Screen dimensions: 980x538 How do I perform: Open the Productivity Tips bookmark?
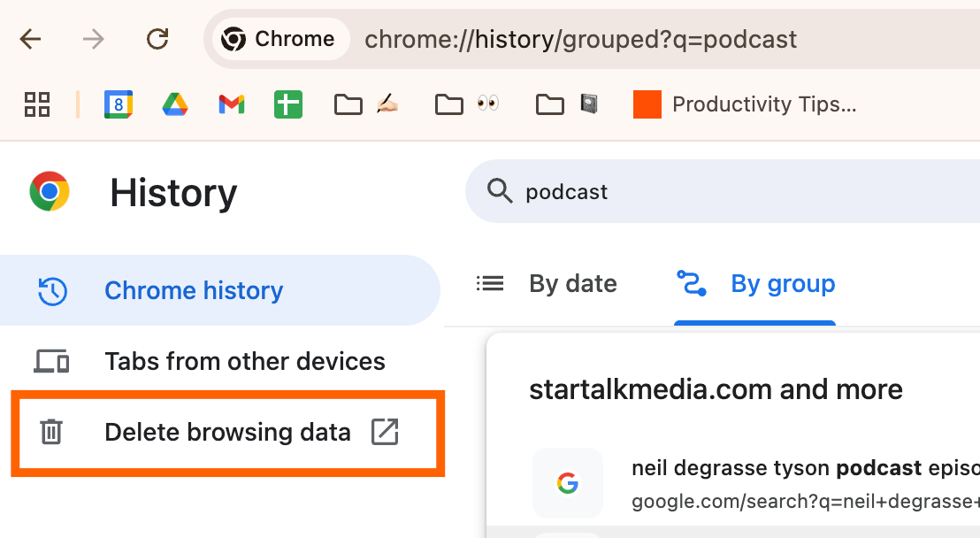(x=745, y=104)
